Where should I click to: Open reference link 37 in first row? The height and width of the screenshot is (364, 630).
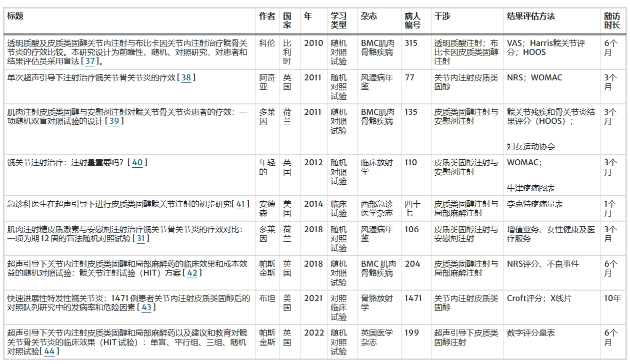pyautogui.click(x=90, y=61)
